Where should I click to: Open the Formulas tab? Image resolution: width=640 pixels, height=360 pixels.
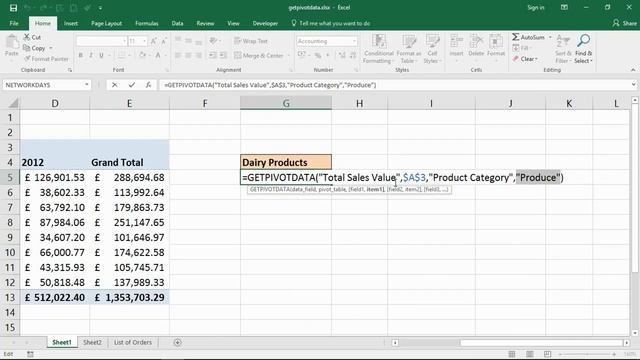[x=147, y=23]
